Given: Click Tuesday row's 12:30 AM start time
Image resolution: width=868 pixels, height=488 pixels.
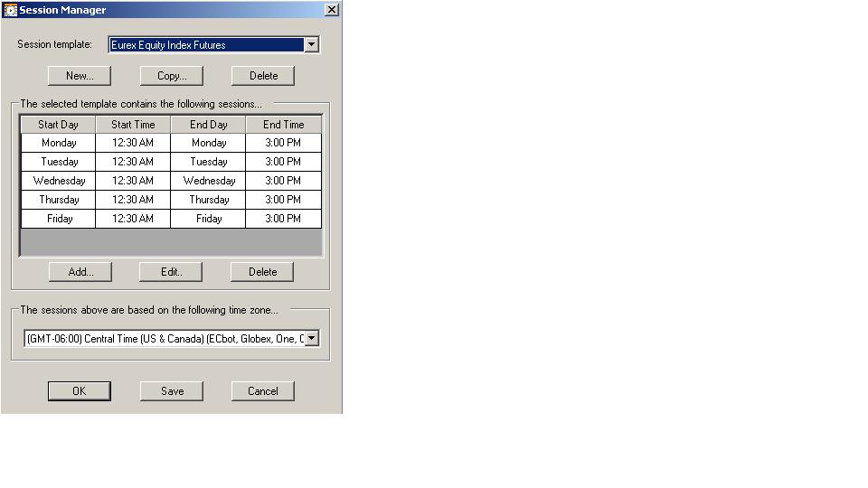Looking at the screenshot, I should coord(133,162).
